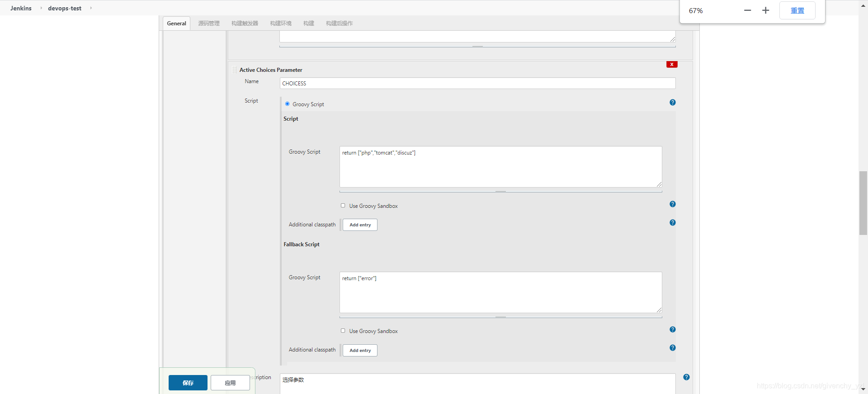Switch to the General tab
The width and height of the screenshot is (868, 394).
click(176, 23)
